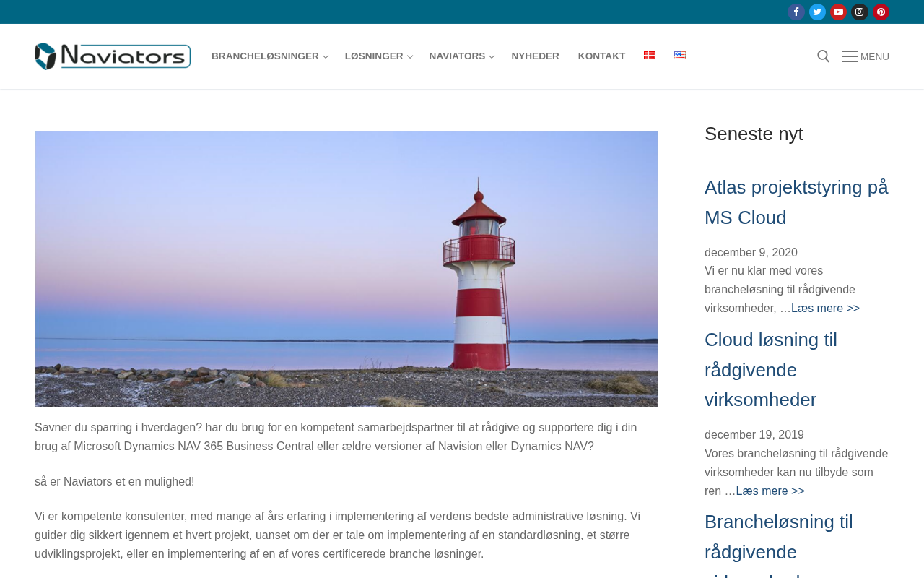Viewport: 924px width, 578px height.
Task: Open the Twitter social icon
Action: coord(817,12)
